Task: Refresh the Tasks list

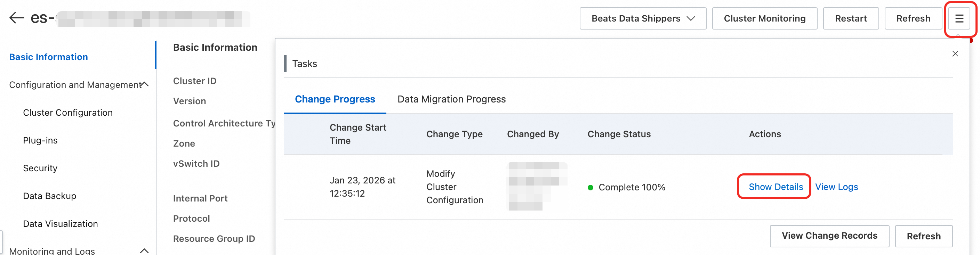Action: pos(923,236)
